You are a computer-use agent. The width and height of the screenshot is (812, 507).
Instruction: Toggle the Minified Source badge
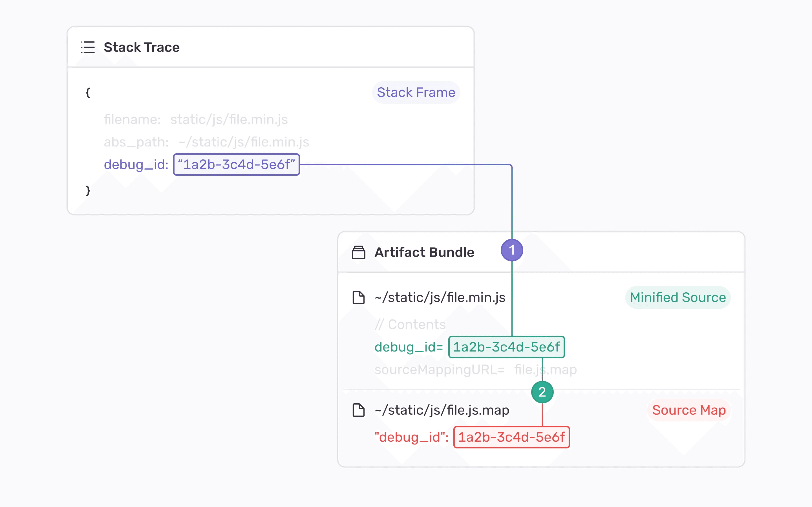[678, 297]
